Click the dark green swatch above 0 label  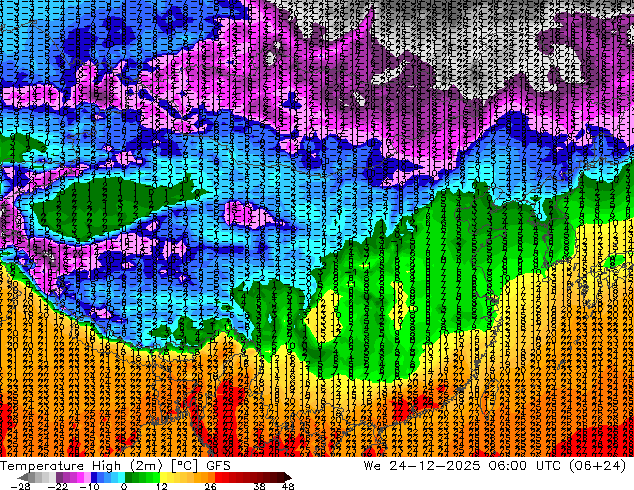129,477
